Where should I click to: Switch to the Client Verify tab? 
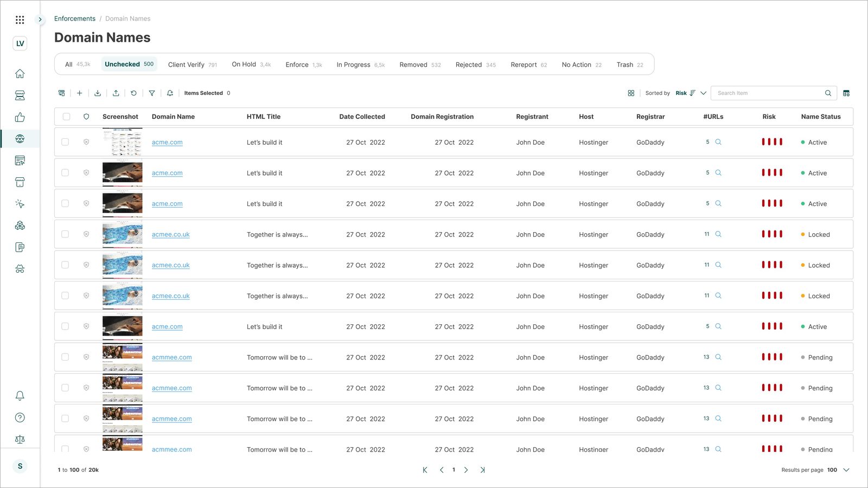tap(193, 65)
